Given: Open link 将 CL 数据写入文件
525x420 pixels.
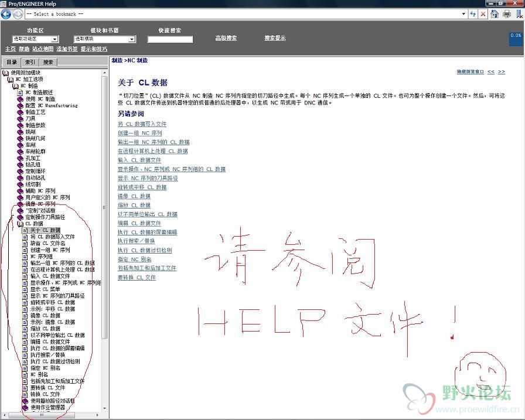Looking at the screenshot, I should [142, 124].
